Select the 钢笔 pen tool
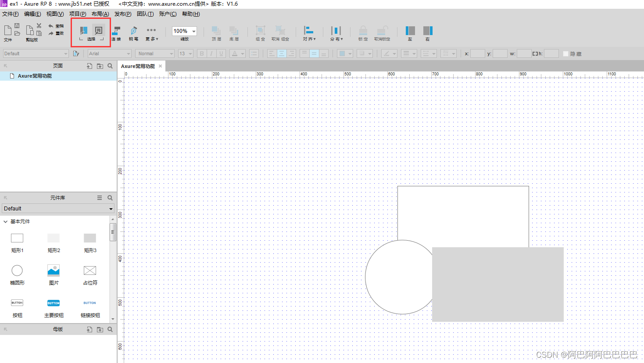The height and width of the screenshot is (363, 644). (133, 33)
